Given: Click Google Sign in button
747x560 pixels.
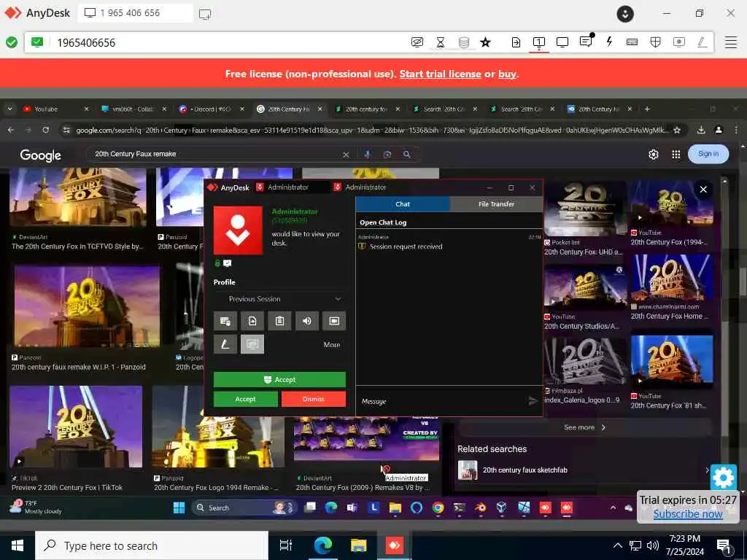Looking at the screenshot, I should tap(708, 154).
